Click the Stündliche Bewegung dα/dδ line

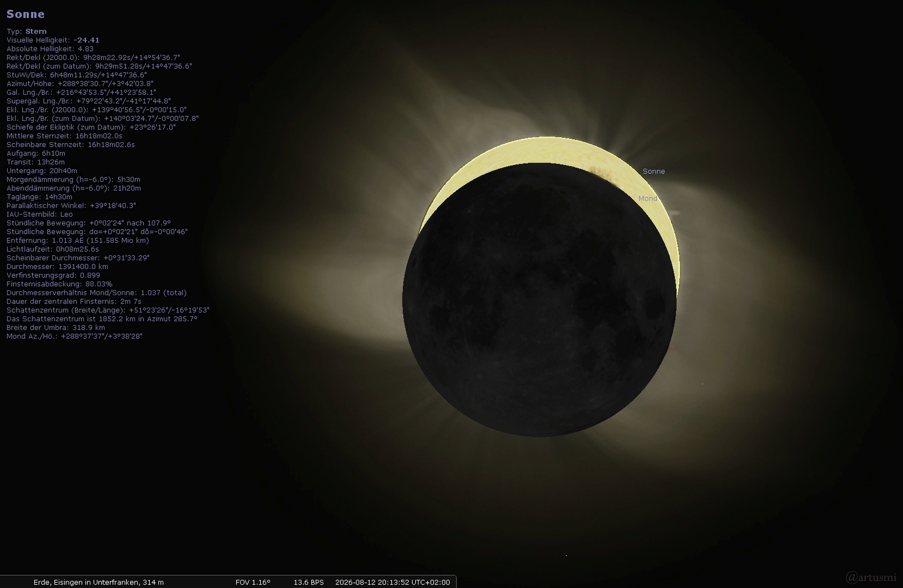[x=97, y=231]
